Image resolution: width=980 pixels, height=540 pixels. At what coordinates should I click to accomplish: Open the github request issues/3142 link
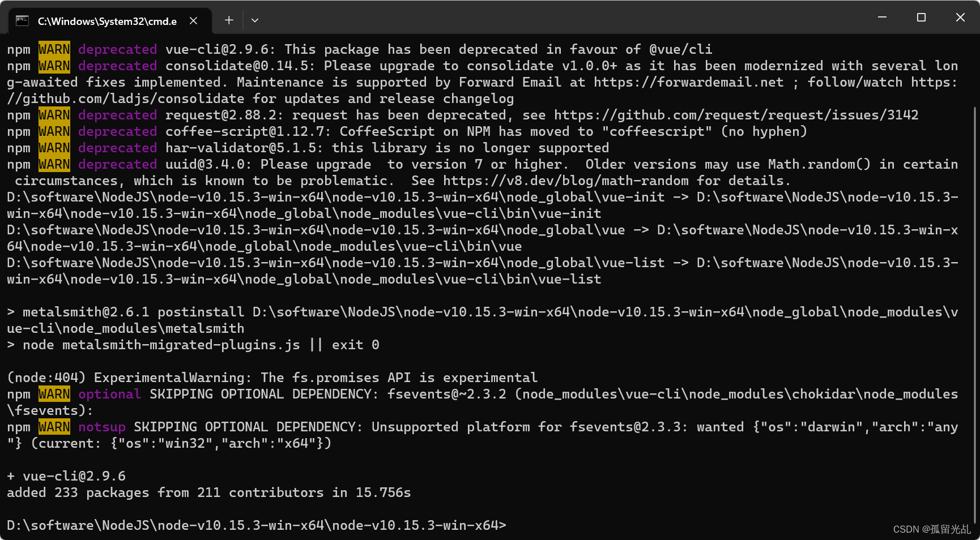pyautogui.click(x=736, y=115)
